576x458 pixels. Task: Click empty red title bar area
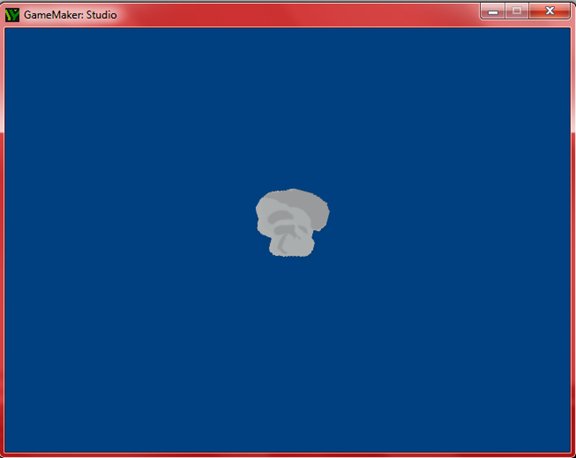[294, 15]
